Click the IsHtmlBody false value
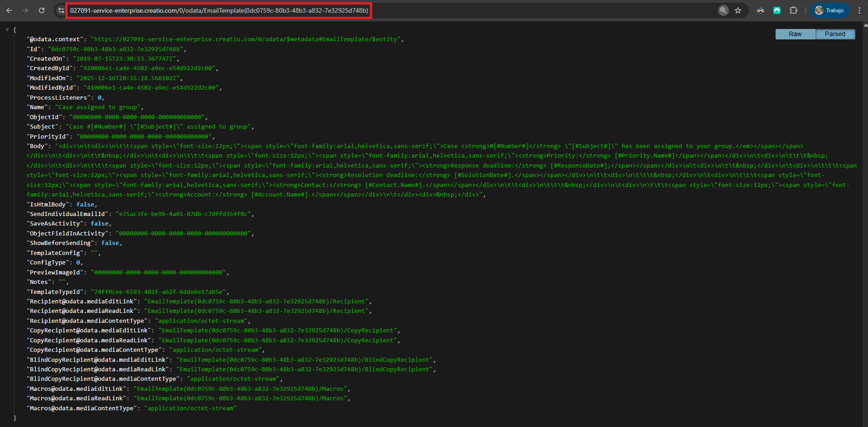This screenshot has height=427, width=868. pyautogui.click(x=85, y=205)
